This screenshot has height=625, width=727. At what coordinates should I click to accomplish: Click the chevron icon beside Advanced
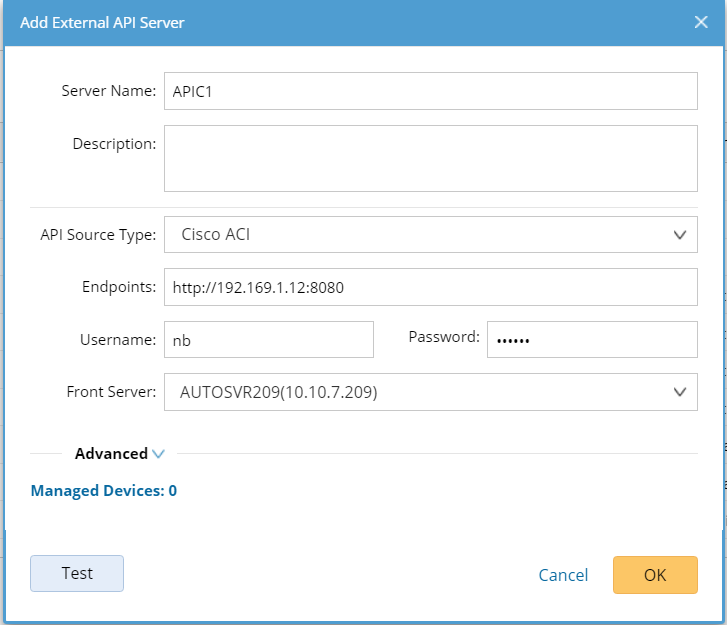pyautogui.click(x=158, y=454)
